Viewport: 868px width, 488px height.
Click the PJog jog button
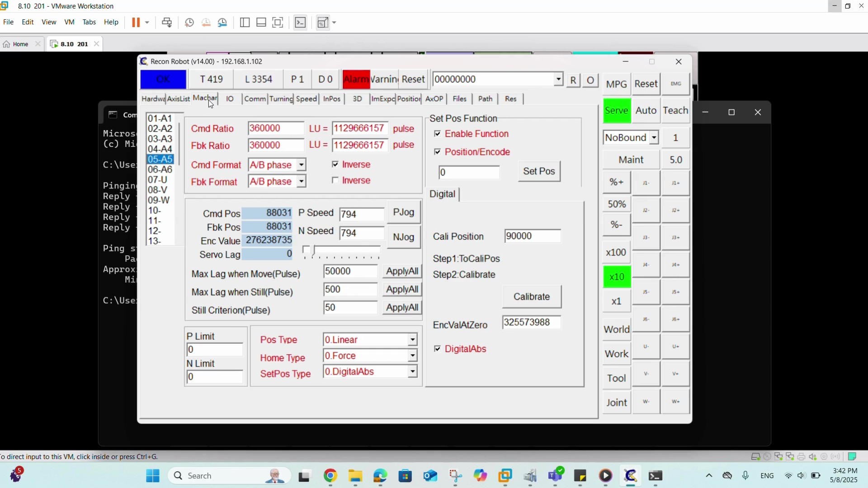point(404,212)
